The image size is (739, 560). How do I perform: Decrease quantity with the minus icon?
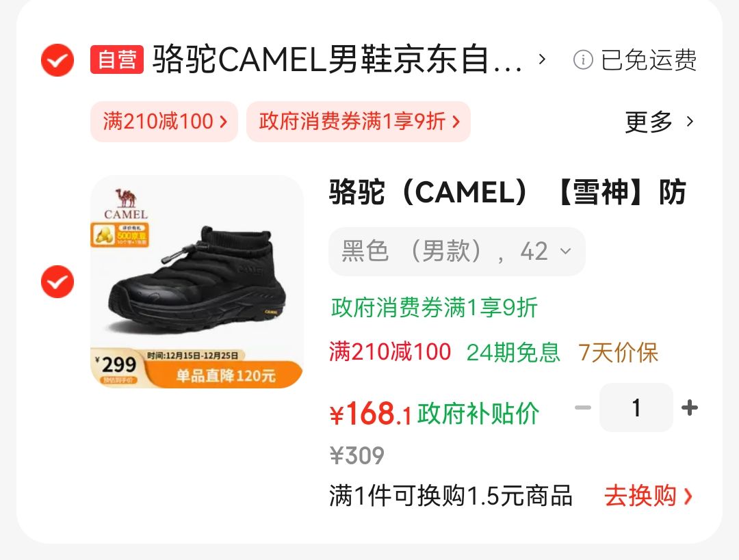(x=583, y=408)
